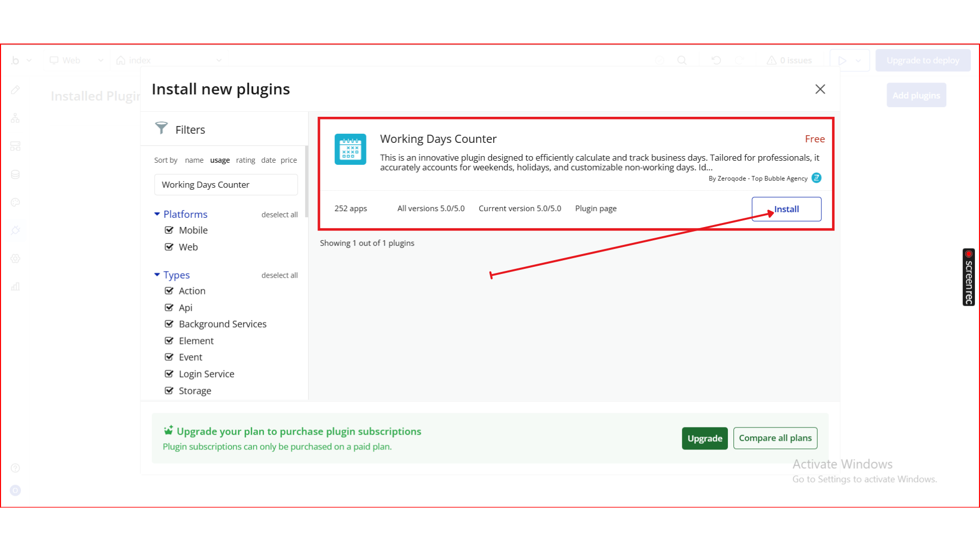Screen dimensions: 980x551
Task: Open the Settings gear in sidebar
Action: pos(15,259)
